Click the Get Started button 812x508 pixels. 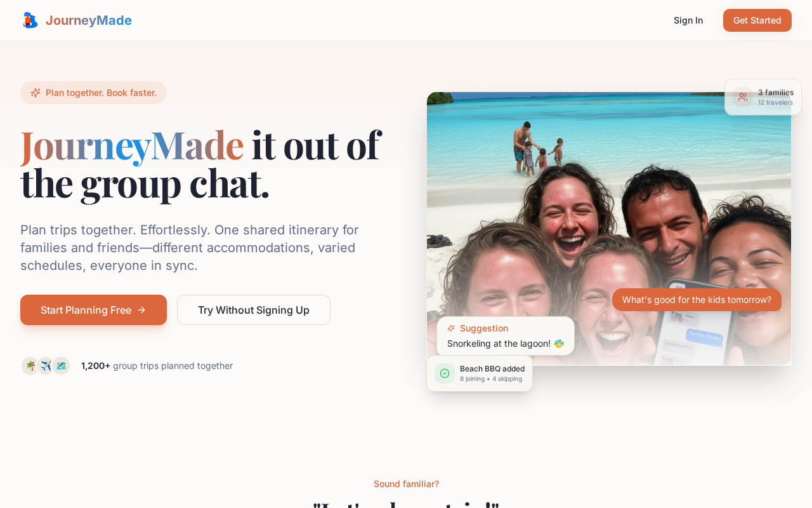coord(757,20)
